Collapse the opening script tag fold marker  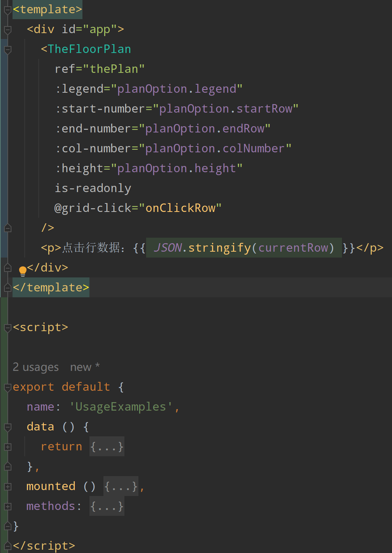click(x=7, y=327)
